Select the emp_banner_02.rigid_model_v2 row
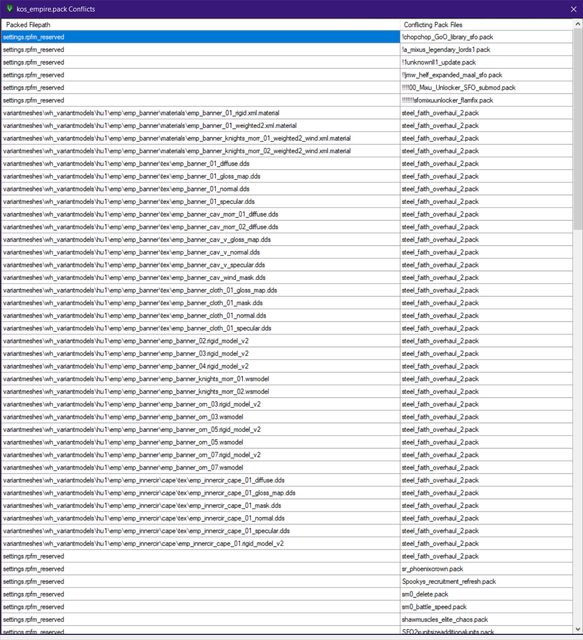Viewport: 583px width, 640px height. pos(200,340)
